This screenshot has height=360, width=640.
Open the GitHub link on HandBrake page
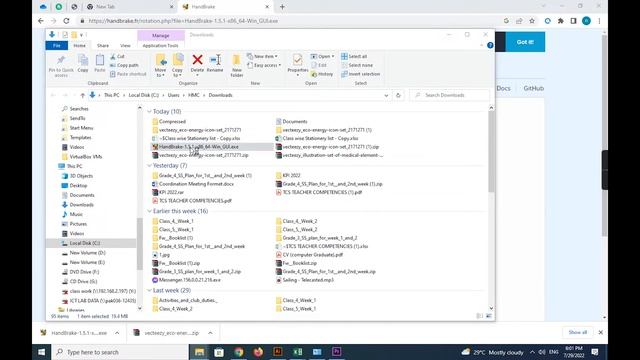533,88
